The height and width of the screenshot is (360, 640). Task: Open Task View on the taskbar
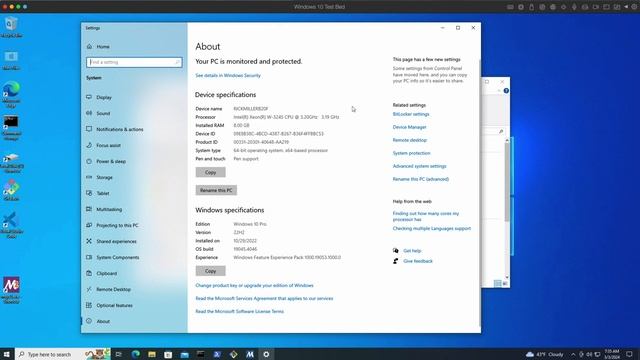[119, 354]
